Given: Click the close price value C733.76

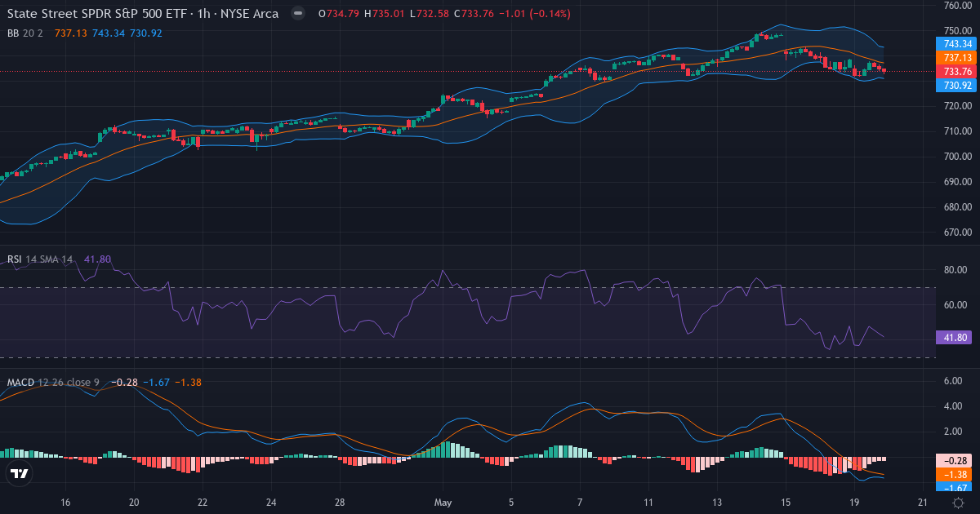Looking at the screenshot, I should (475, 14).
